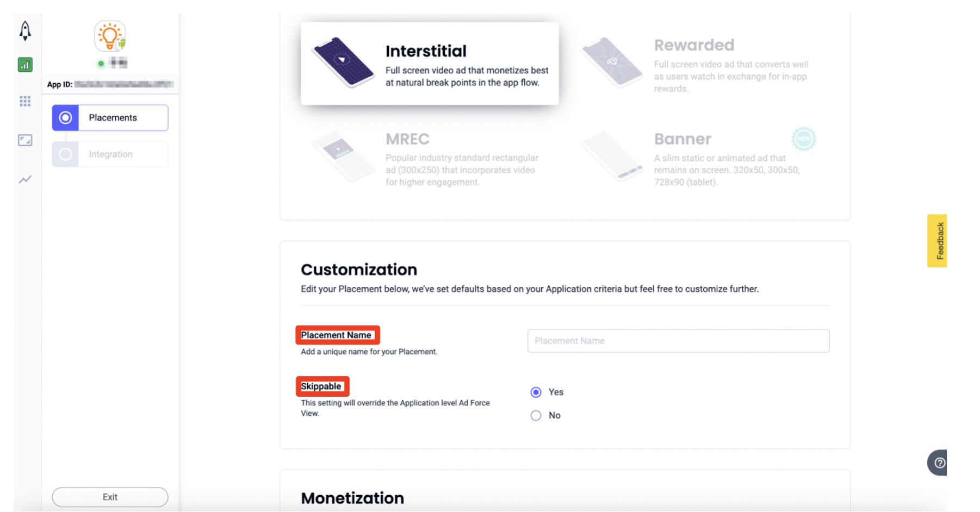This screenshot has height=512, width=980.
Task: Choose the Rewarded ad type card
Action: tap(698, 64)
